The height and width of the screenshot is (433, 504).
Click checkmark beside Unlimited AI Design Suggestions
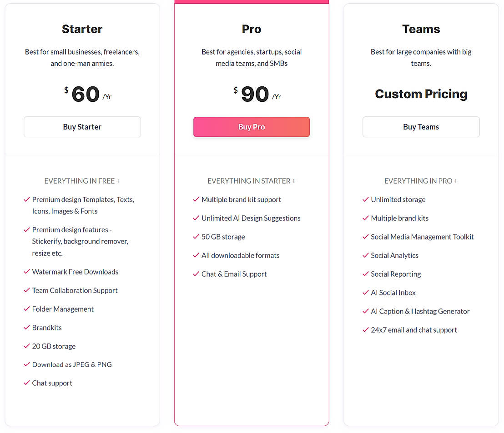pyautogui.click(x=196, y=218)
